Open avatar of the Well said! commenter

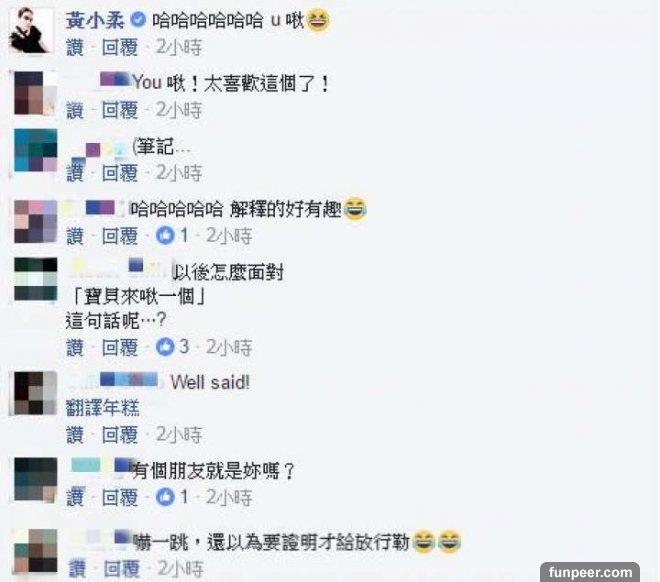[x=35, y=393]
